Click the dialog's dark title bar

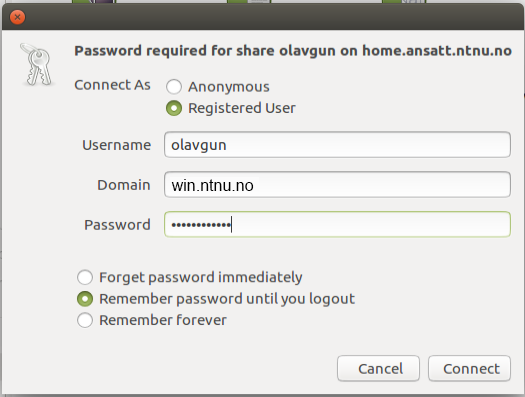pos(268,17)
